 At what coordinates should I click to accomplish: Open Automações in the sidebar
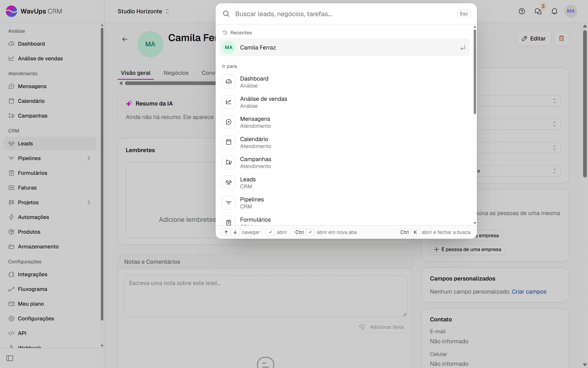[50, 217]
